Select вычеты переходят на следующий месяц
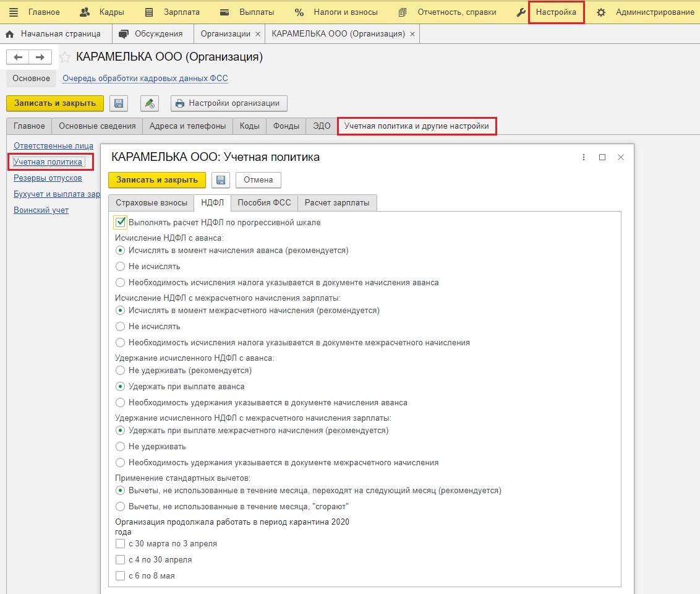The width and height of the screenshot is (700, 594). click(x=120, y=491)
